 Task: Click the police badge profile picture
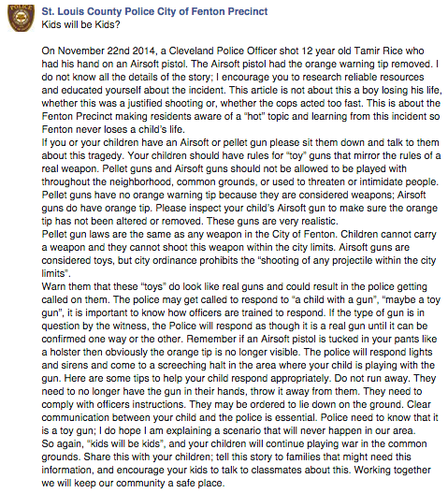coord(22,18)
